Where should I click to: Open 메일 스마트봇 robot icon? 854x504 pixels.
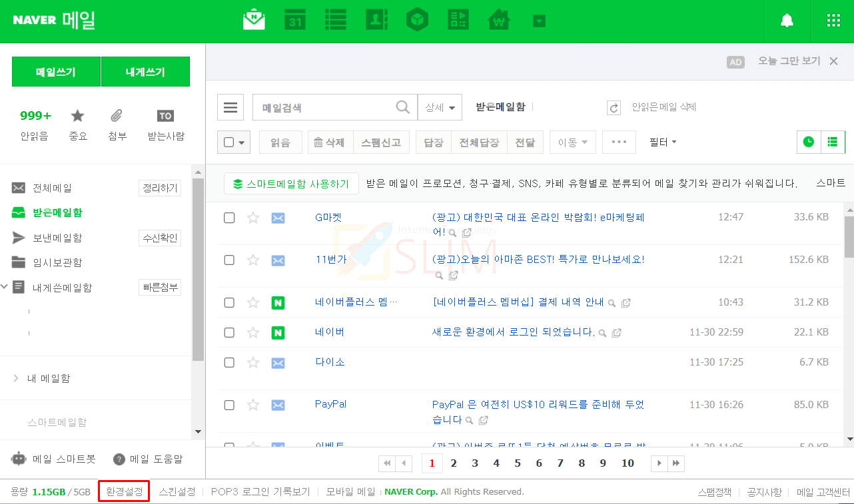click(19, 459)
